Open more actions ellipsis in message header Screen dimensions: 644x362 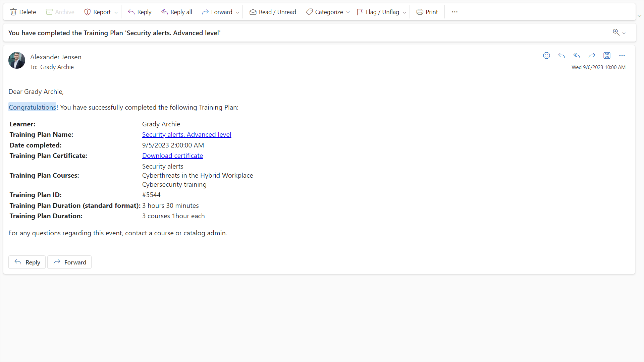(x=622, y=56)
